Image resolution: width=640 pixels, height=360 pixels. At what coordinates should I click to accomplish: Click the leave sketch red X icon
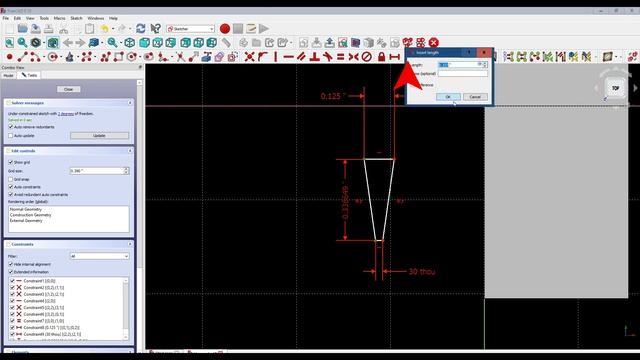(x=433, y=42)
